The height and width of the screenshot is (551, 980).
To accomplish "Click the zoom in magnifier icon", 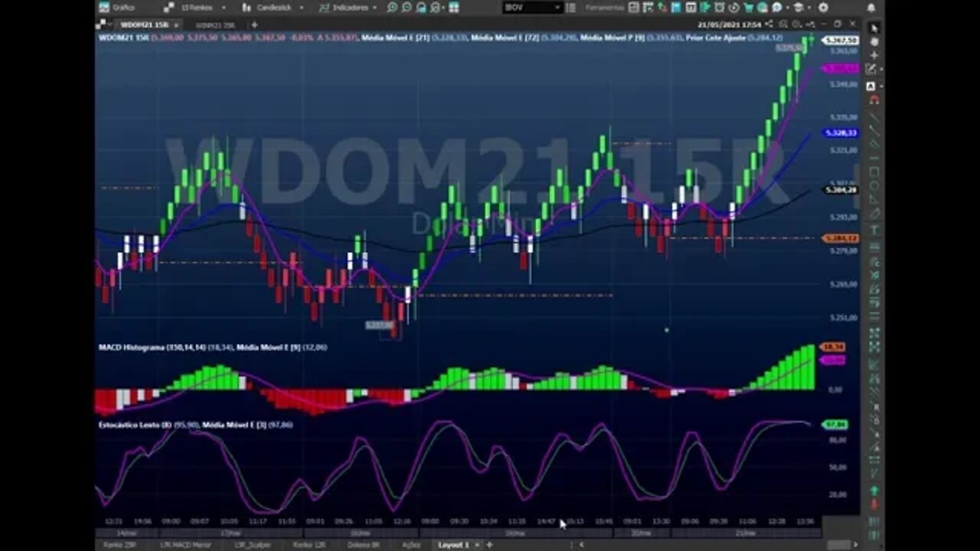I will 392,7.
